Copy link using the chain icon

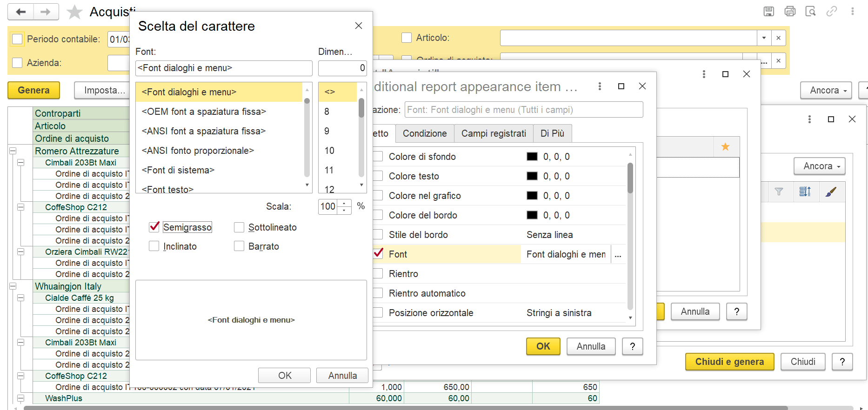click(x=832, y=11)
